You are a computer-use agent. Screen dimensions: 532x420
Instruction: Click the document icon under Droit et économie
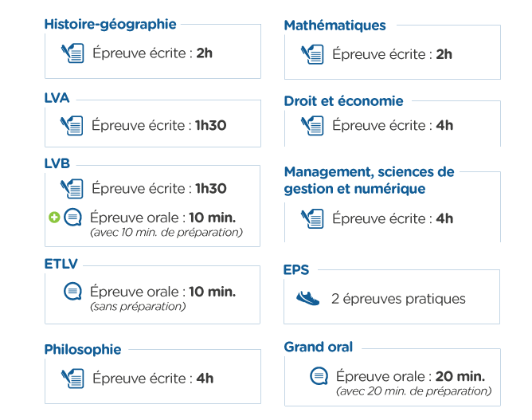pyautogui.click(x=312, y=126)
